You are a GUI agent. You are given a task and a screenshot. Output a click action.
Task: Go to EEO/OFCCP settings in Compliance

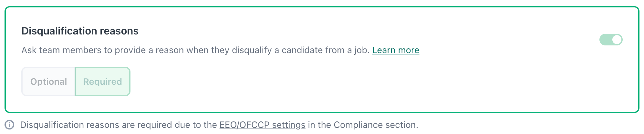(x=262, y=125)
